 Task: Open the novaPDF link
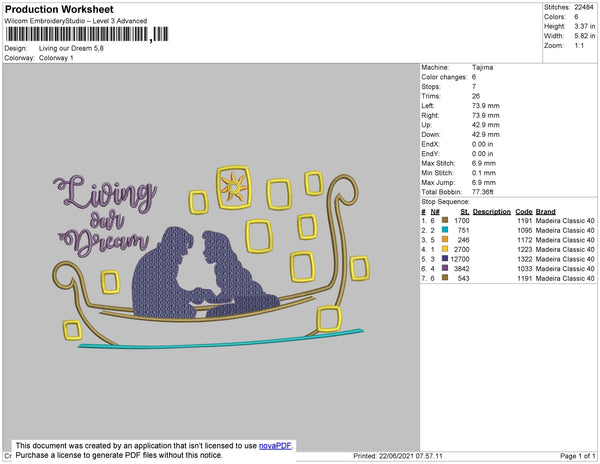pyautogui.click(x=275, y=446)
